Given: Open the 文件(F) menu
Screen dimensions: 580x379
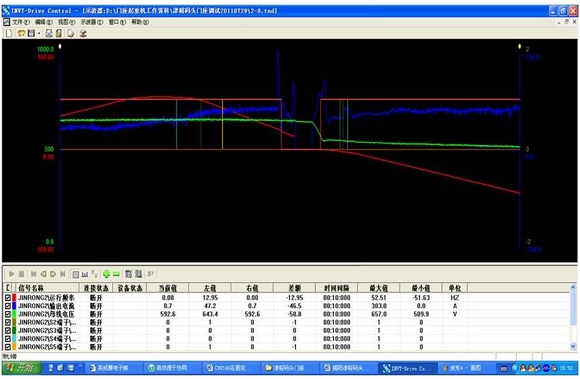Looking at the screenshot, I should tap(20, 22).
